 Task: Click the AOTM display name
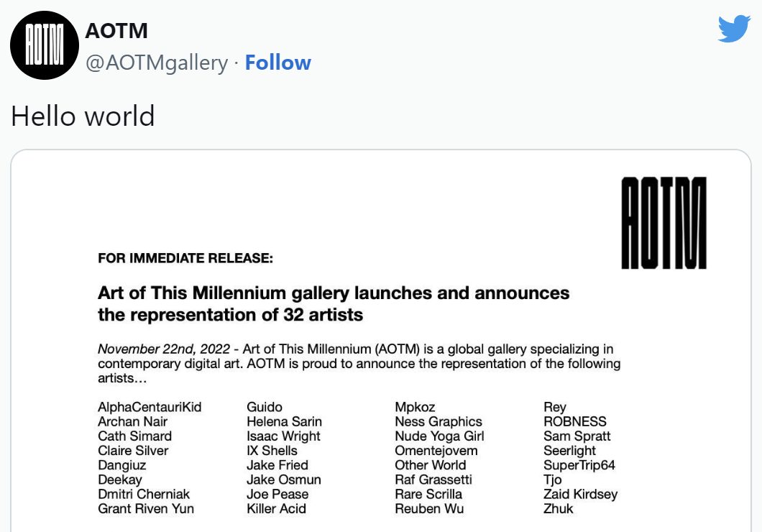116,31
